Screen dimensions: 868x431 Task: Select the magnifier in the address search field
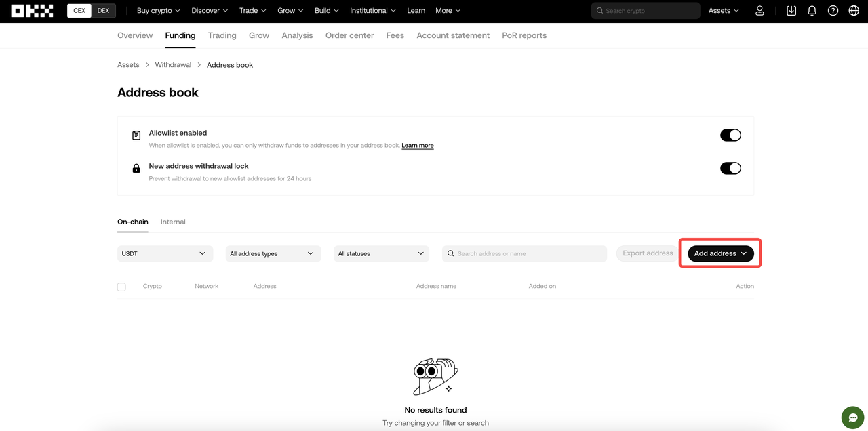(x=450, y=253)
